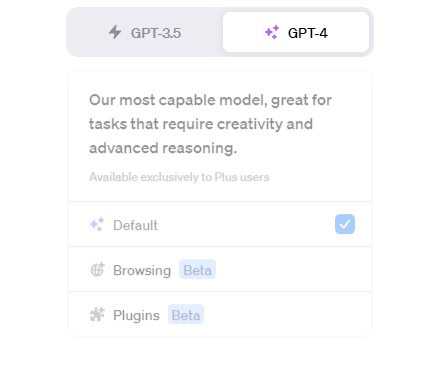The image size is (429, 366).
Task: Select the GPT-4 model tab
Action: tap(296, 32)
